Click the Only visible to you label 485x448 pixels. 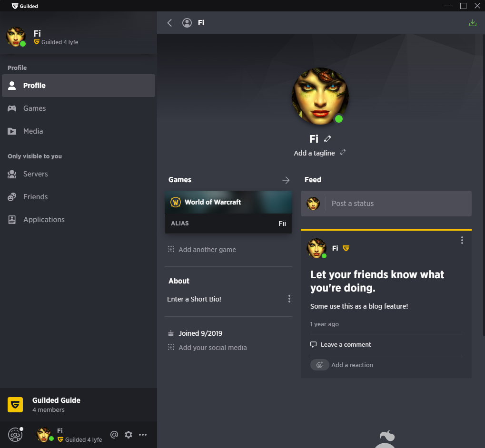(35, 156)
